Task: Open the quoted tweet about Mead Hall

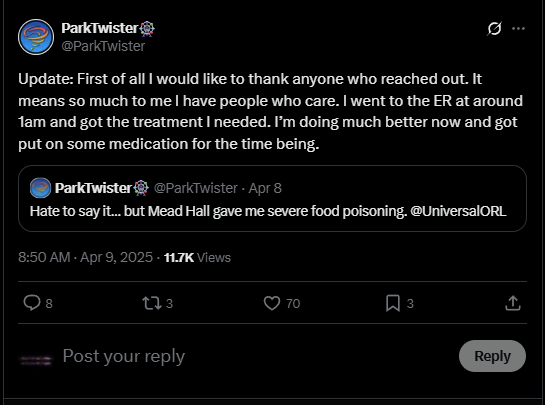Action: pos(272,199)
